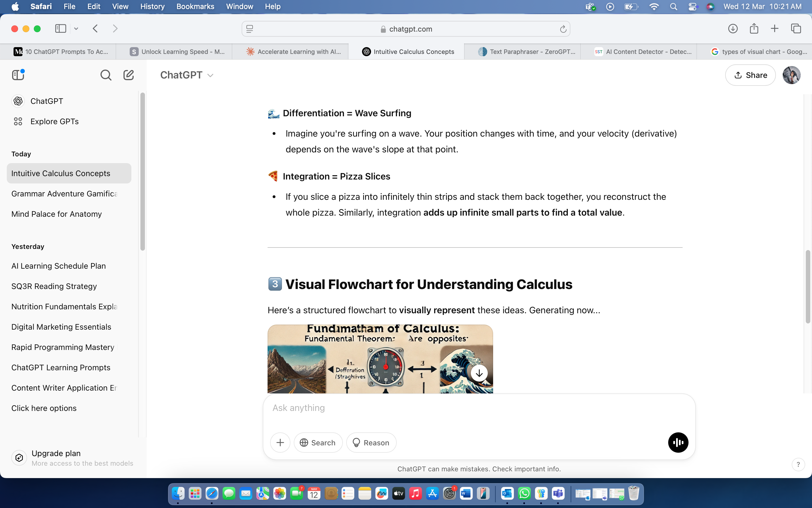Open ChatGPT Learning Prompts chat
Image resolution: width=812 pixels, height=508 pixels.
click(x=69, y=367)
